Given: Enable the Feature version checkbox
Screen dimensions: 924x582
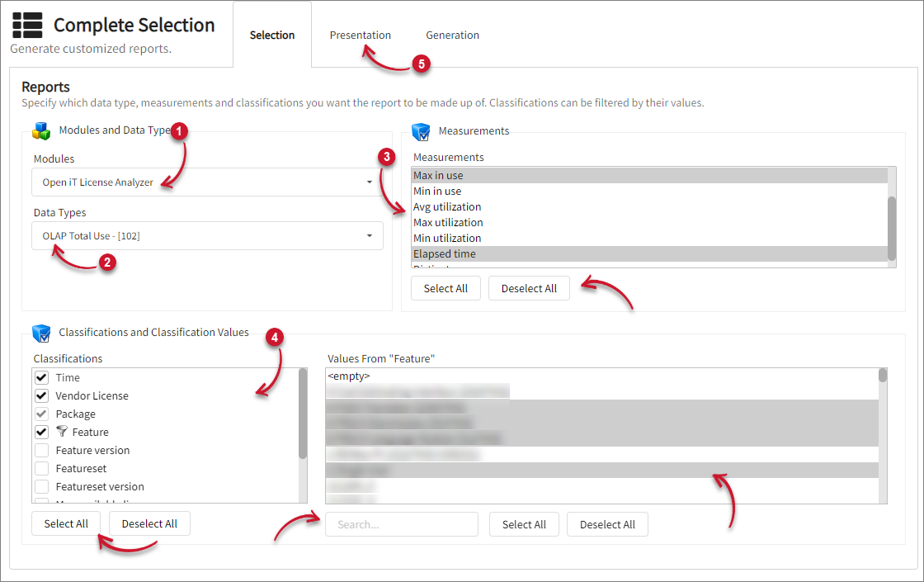Looking at the screenshot, I should point(41,450).
